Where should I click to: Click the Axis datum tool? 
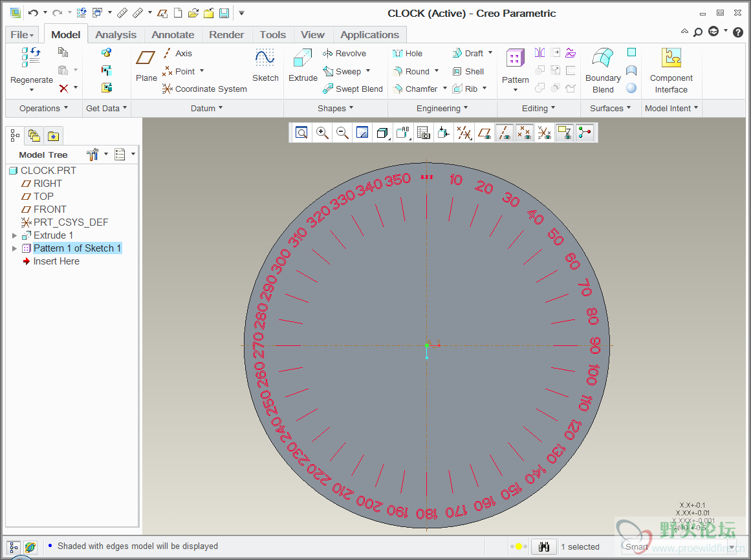click(177, 53)
